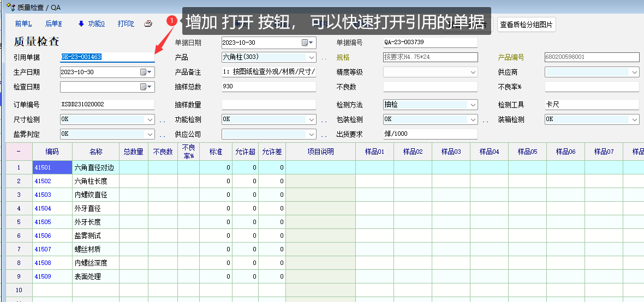Open the 供应商 dropdown
Image resolution: width=644 pixels, height=302 pixels.
point(635,72)
